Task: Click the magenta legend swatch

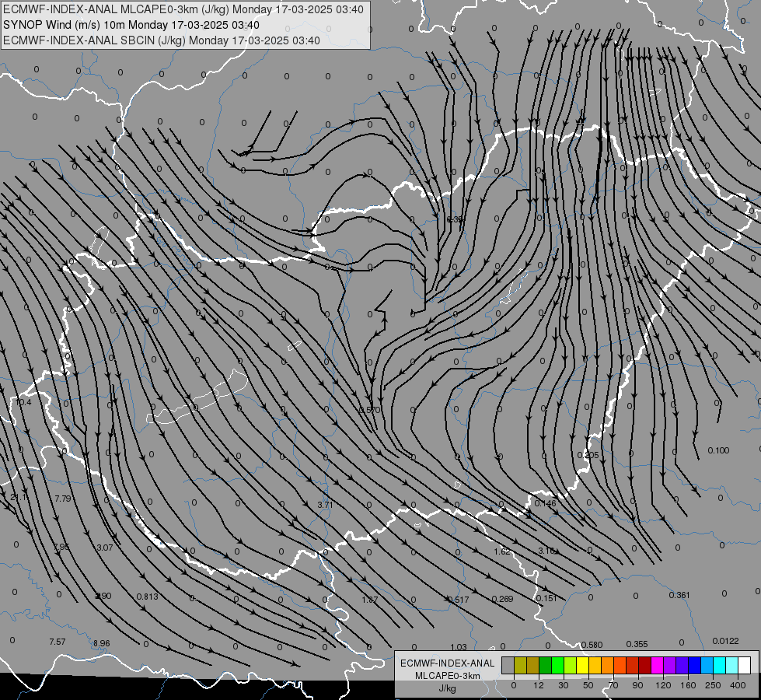Action: (x=658, y=665)
